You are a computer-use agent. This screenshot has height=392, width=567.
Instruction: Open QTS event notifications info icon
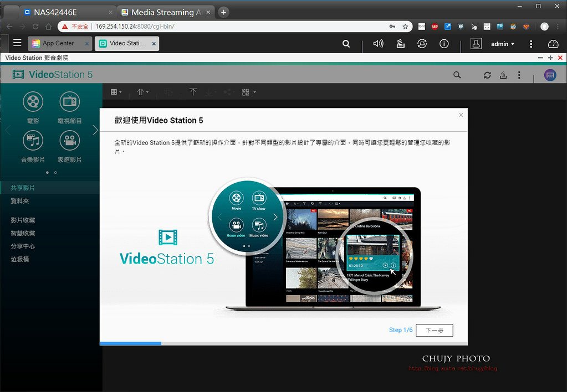point(444,44)
